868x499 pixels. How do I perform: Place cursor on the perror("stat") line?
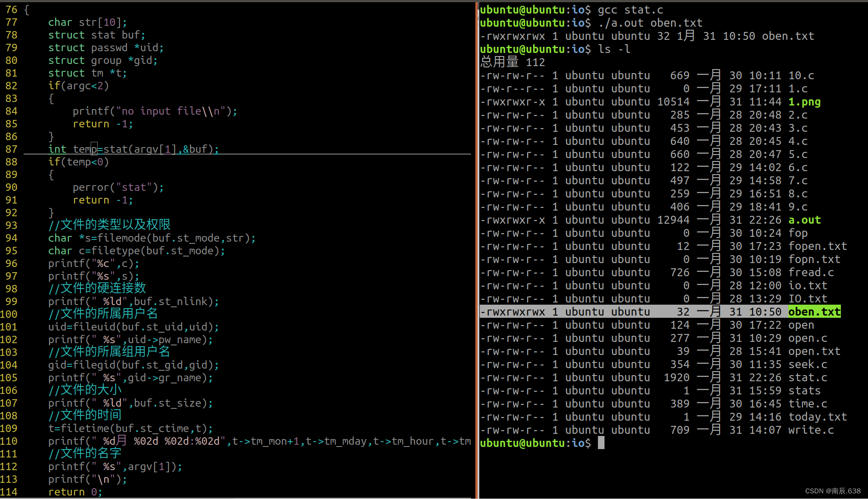click(118, 187)
